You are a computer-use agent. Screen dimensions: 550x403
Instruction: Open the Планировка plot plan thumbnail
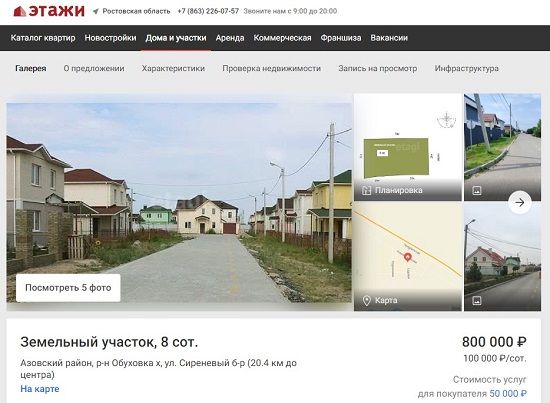point(408,147)
